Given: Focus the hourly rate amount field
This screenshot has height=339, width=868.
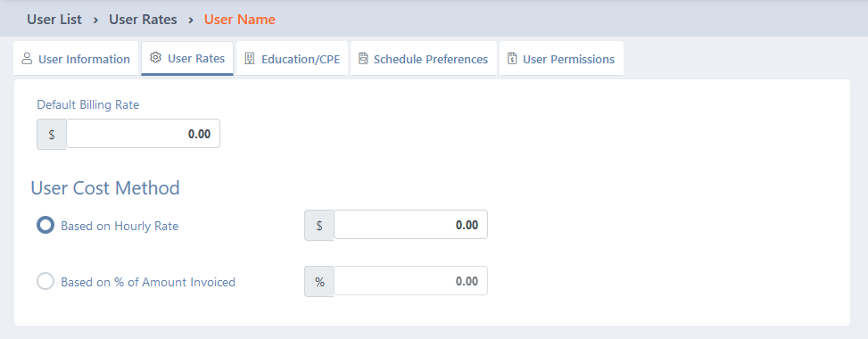Looking at the screenshot, I should coord(410,224).
